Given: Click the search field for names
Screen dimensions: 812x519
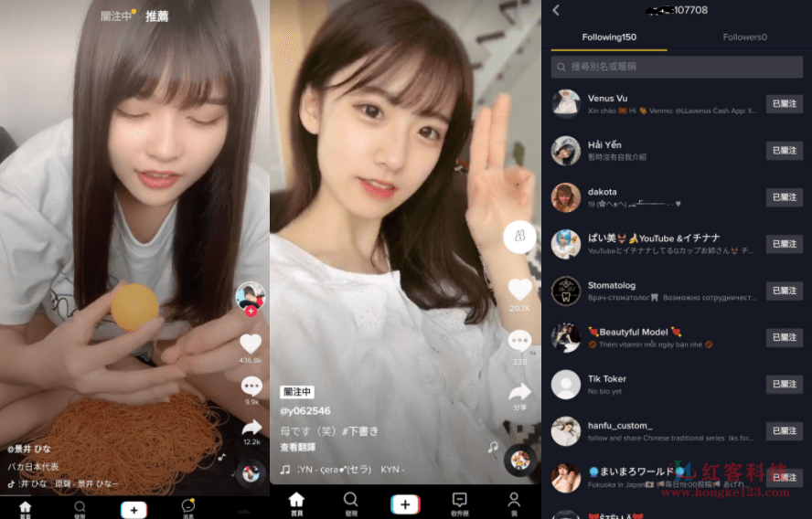Looking at the screenshot, I should click(x=677, y=67).
